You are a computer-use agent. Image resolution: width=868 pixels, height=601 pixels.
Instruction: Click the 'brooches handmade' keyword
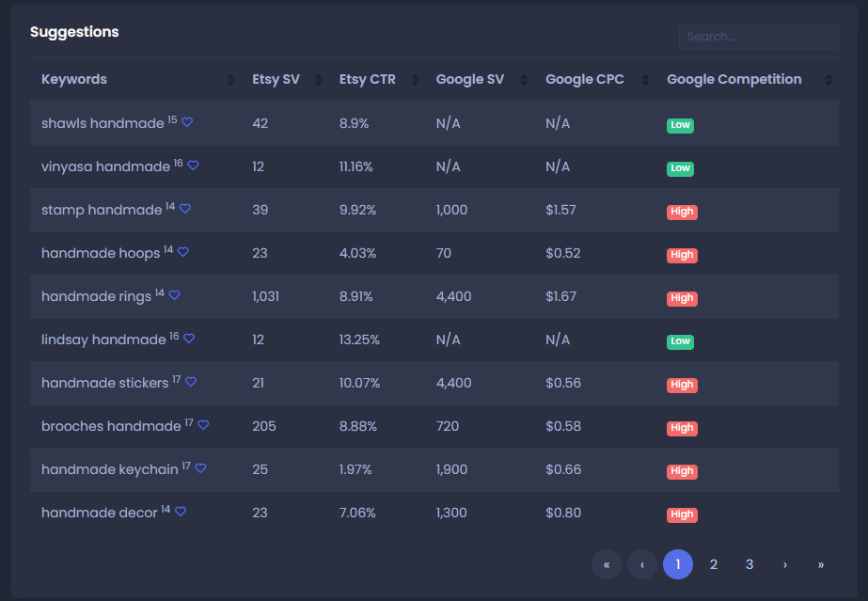(x=111, y=426)
